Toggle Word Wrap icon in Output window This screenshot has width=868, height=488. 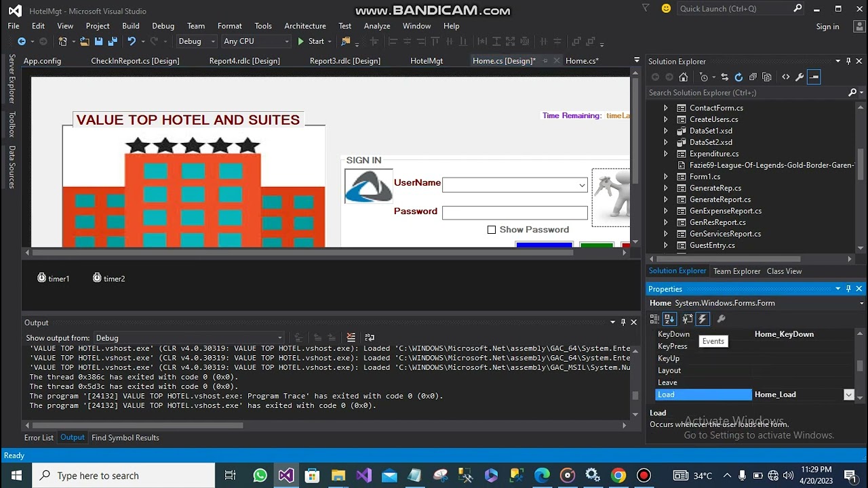coord(370,338)
